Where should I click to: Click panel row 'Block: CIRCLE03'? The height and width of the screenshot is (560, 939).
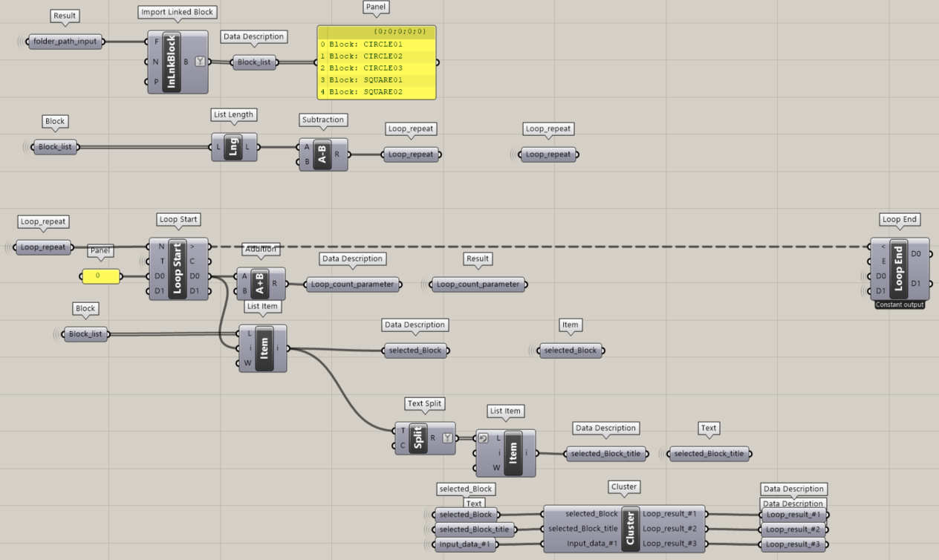click(x=377, y=68)
